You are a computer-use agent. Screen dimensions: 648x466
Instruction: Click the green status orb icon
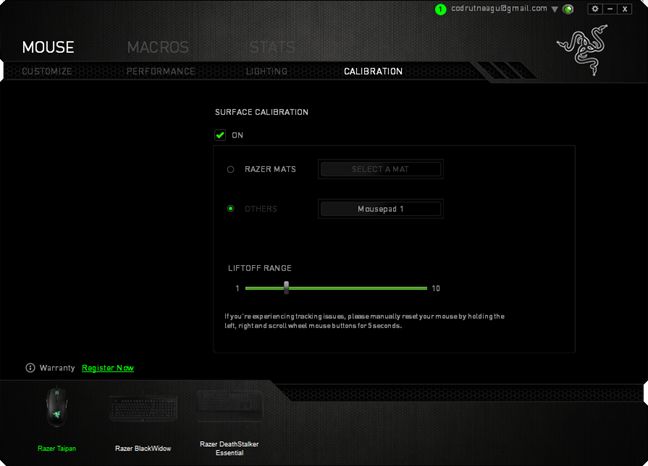[x=568, y=9]
